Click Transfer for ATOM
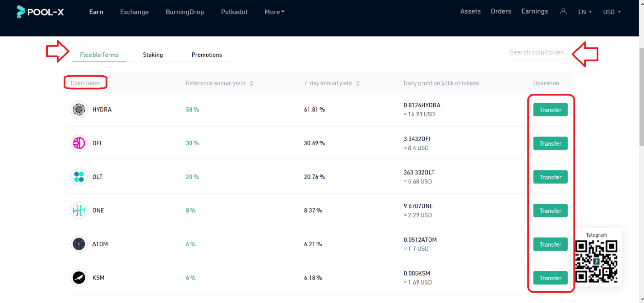644x303 pixels. [x=550, y=244]
